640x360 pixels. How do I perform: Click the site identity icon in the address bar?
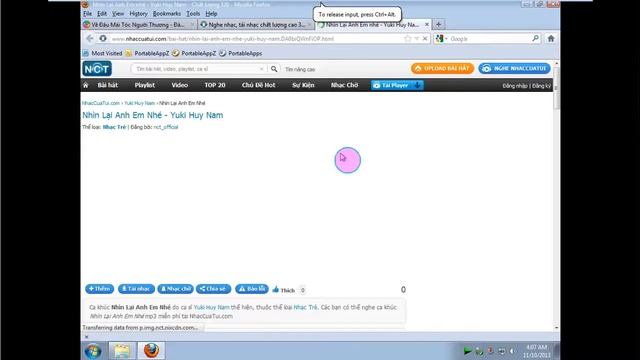pyautogui.click(x=103, y=38)
